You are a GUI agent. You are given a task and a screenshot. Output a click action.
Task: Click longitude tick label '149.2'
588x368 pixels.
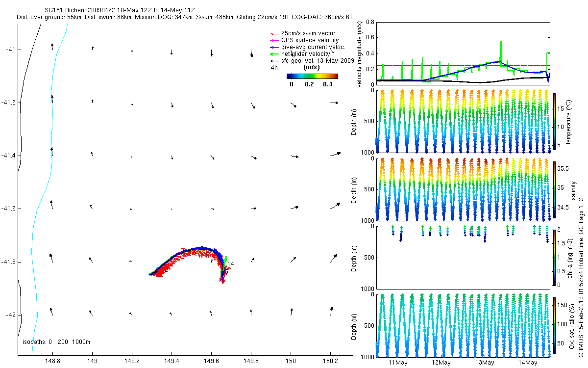pyautogui.click(x=132, y=361)
